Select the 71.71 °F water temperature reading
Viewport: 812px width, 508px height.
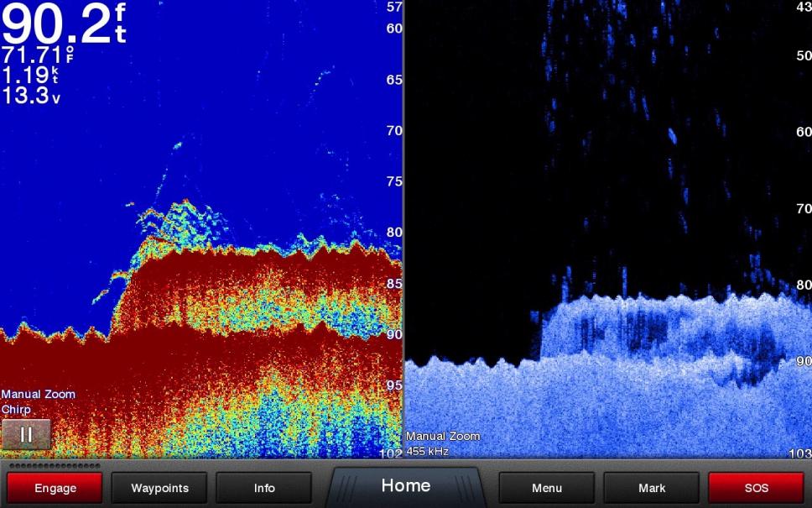pos(38,55)
